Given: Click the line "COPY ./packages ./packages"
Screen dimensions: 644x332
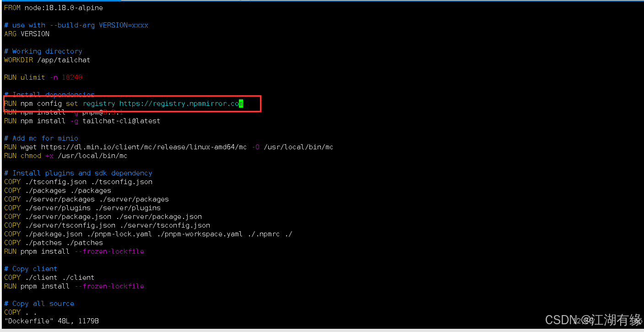Looking at the screenshot, I should [58, 190].
